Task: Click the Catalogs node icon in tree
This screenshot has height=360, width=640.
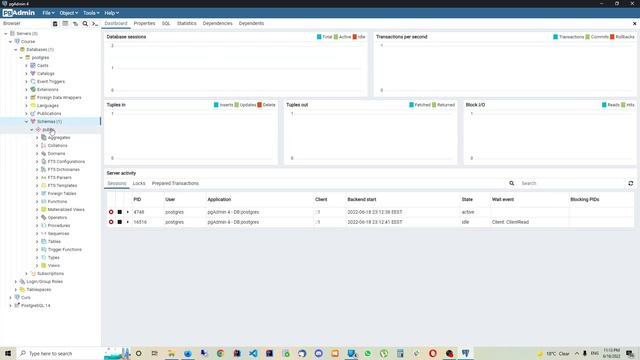Action: point(33,73)
